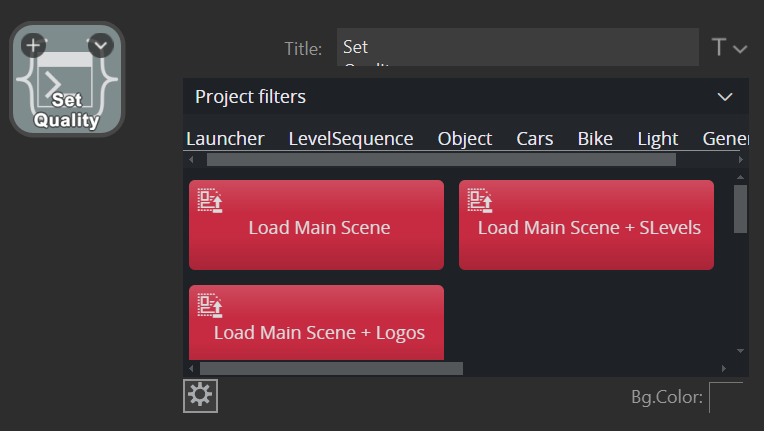This screenshot has width=764, height=431.
Task: Collapse the Project filters panel
Action: pyautogui.click(x=726, y=97)
